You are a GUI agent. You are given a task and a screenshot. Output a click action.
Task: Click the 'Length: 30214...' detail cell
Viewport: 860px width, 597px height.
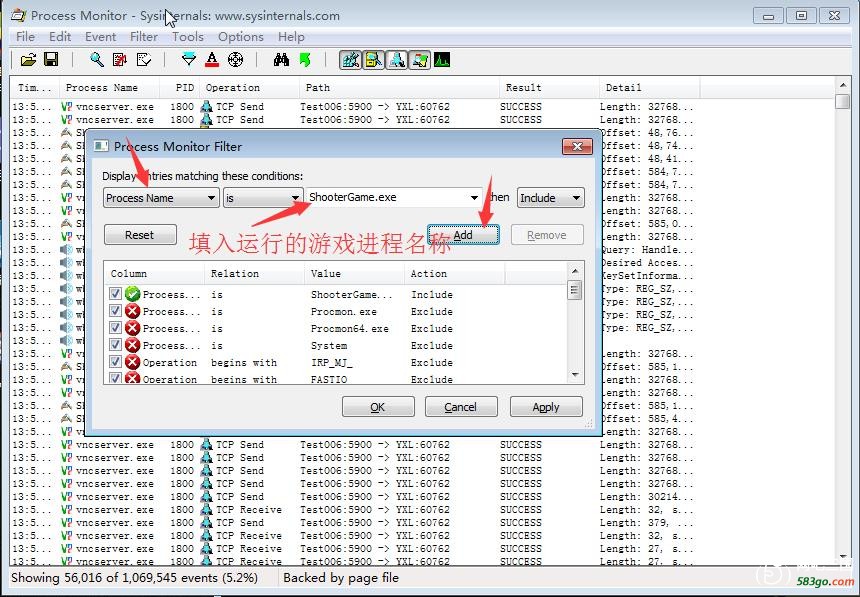tap(647, 497)
